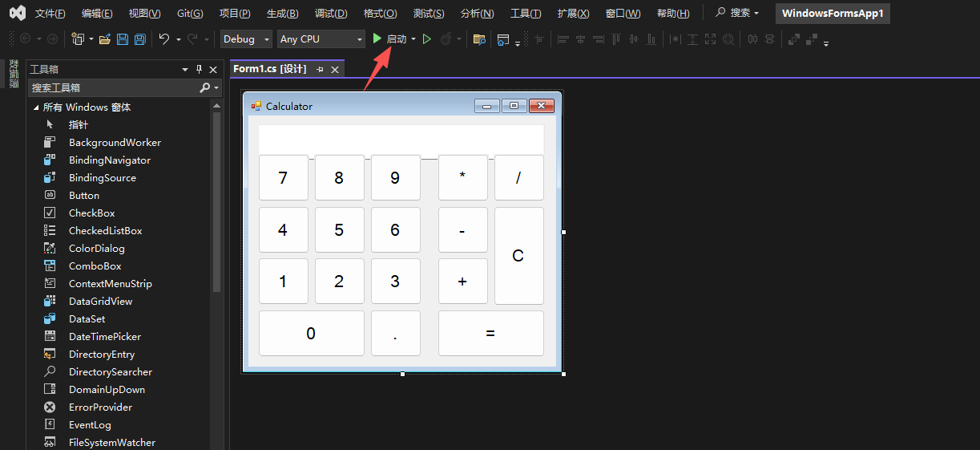Close the Toolbox panel
The height and width of the screenshot is (450, 980).
(x=213, y=70)
